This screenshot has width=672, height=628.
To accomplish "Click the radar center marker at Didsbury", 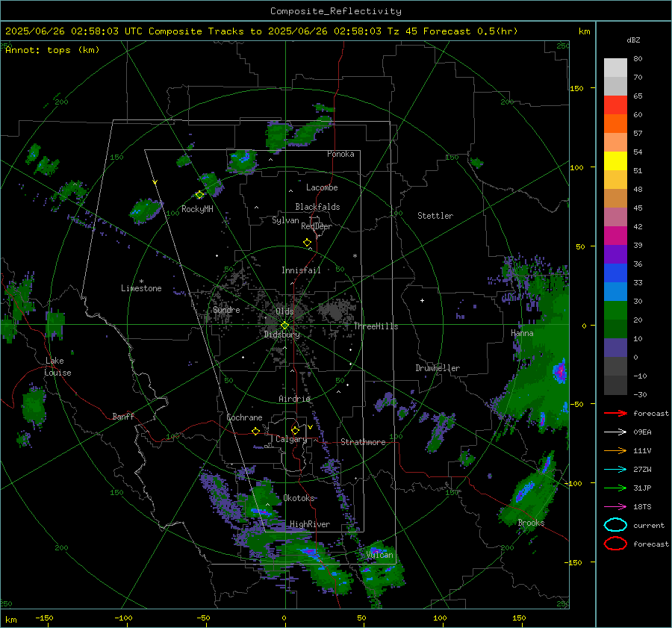I will tap(285, 326).
